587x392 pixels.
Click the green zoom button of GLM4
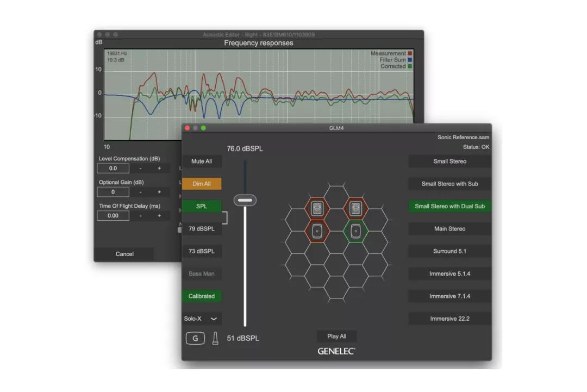203,128
